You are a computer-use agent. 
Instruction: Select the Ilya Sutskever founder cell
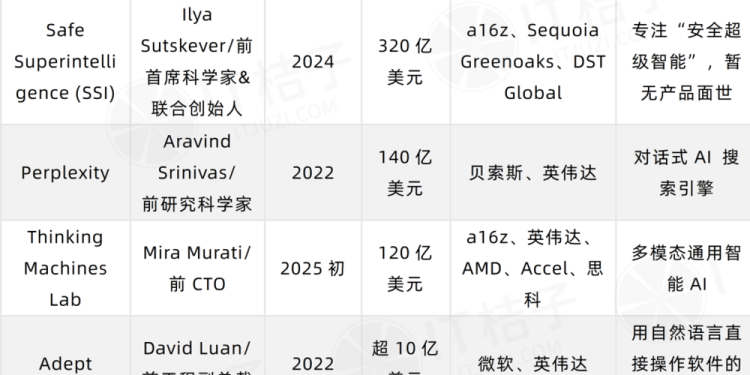198,62
